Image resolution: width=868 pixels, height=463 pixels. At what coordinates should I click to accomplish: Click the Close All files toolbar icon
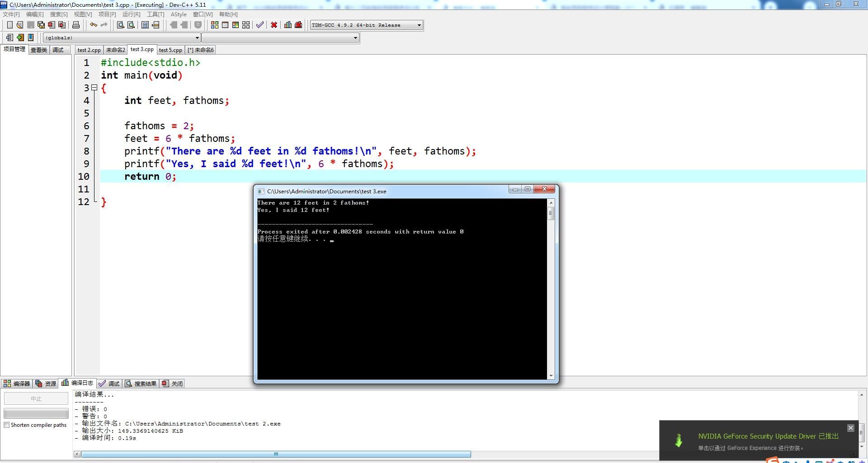pos(62,25)
